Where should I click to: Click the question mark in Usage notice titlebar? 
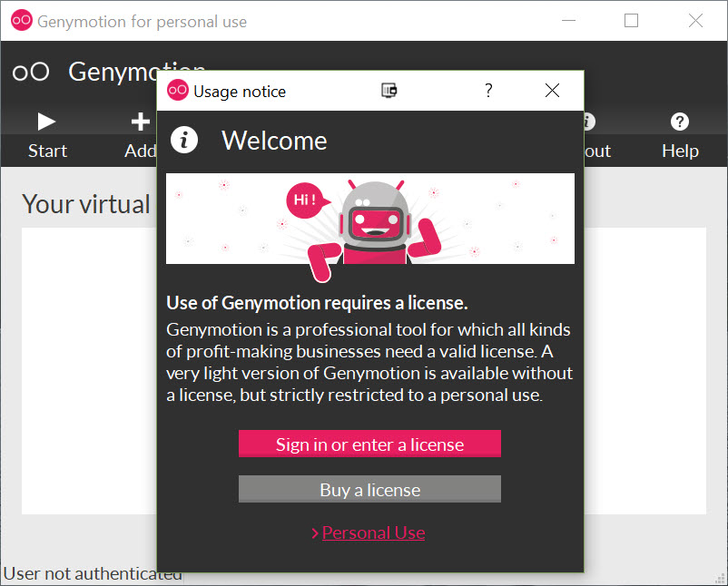488,91
